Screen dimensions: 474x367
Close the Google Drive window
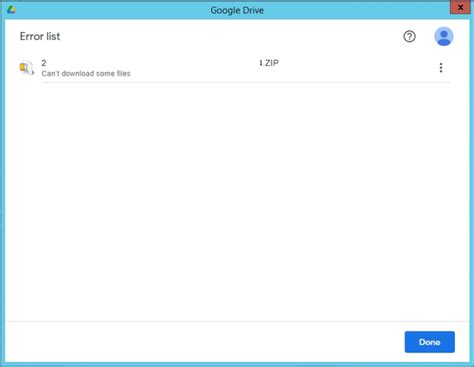point(460,7)
